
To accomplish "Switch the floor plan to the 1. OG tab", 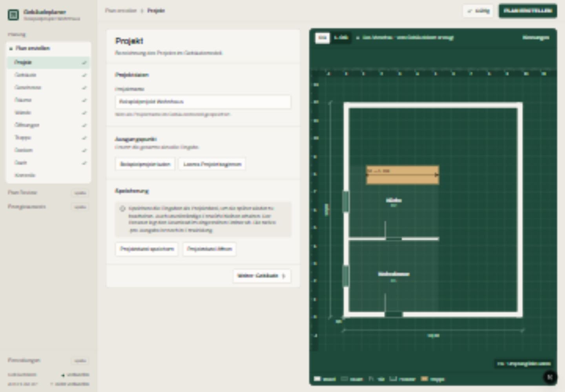I will [341, 38].
